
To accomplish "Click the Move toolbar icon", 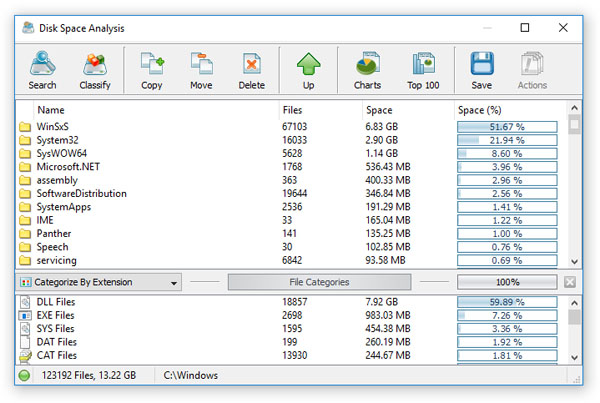I will (x=201, y=70).
